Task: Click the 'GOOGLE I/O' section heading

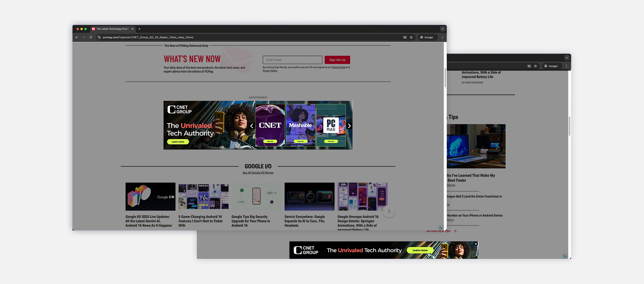Action: 258,166
